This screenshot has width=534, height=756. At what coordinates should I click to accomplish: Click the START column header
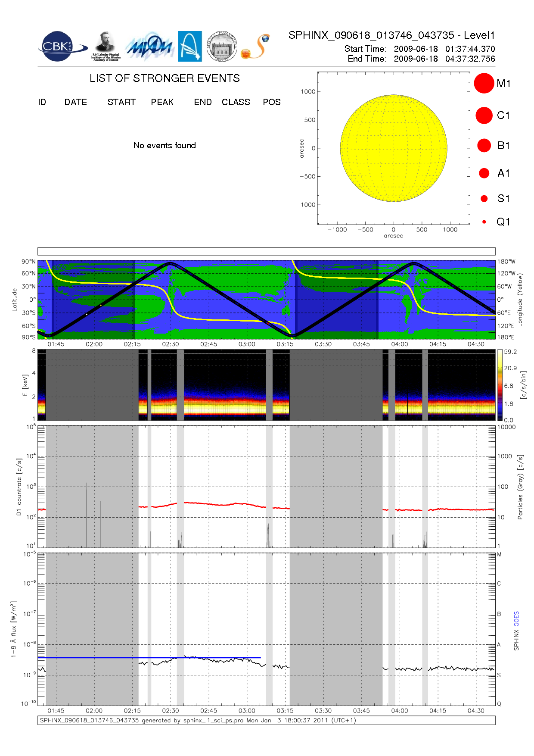coord(121,102)
